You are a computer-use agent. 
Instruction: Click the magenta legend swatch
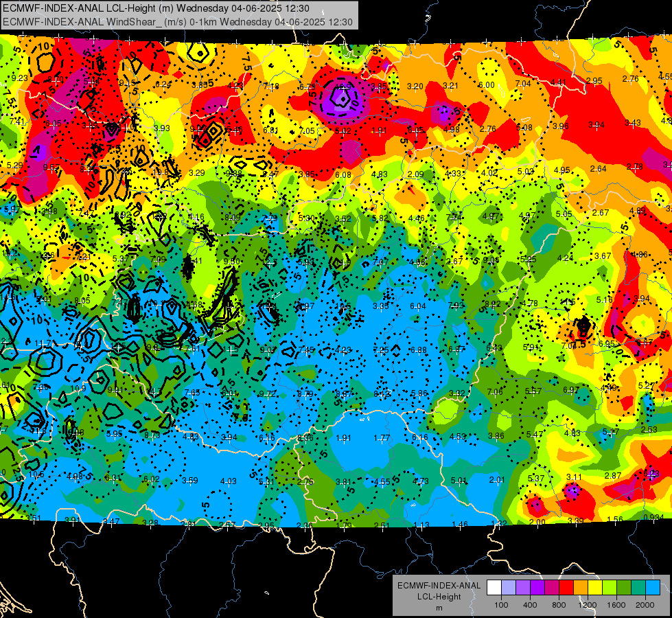[552, 588]
